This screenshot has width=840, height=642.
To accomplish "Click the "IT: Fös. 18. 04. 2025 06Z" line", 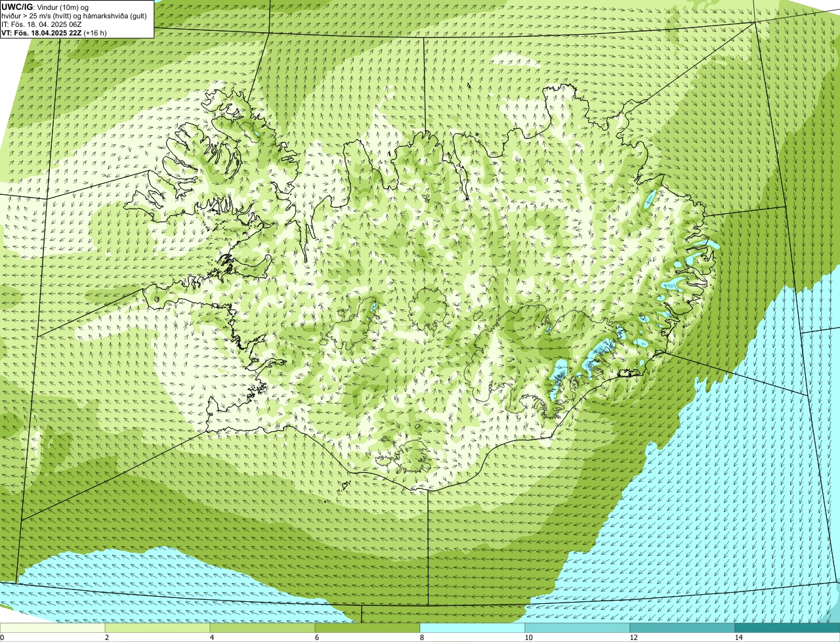I will point(41,24).
